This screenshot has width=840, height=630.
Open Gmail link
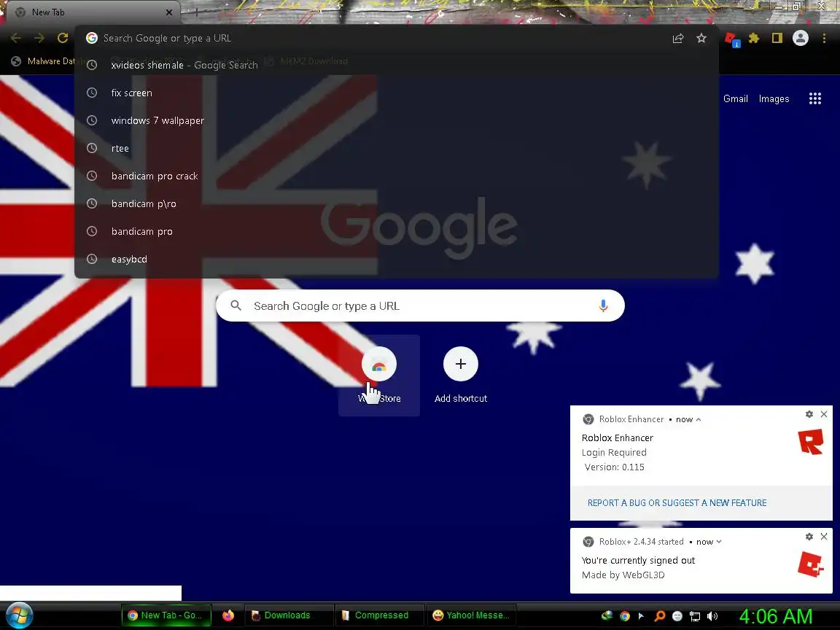tap(735, 98)
